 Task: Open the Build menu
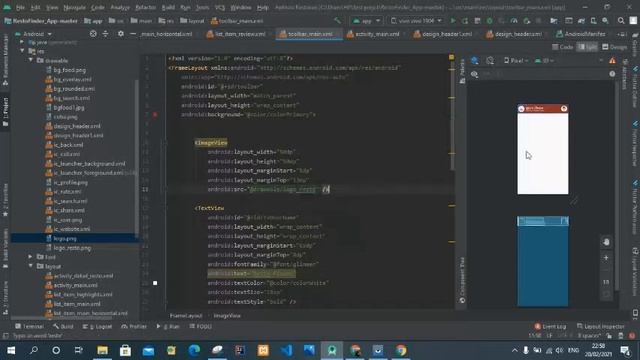[168, 7]
